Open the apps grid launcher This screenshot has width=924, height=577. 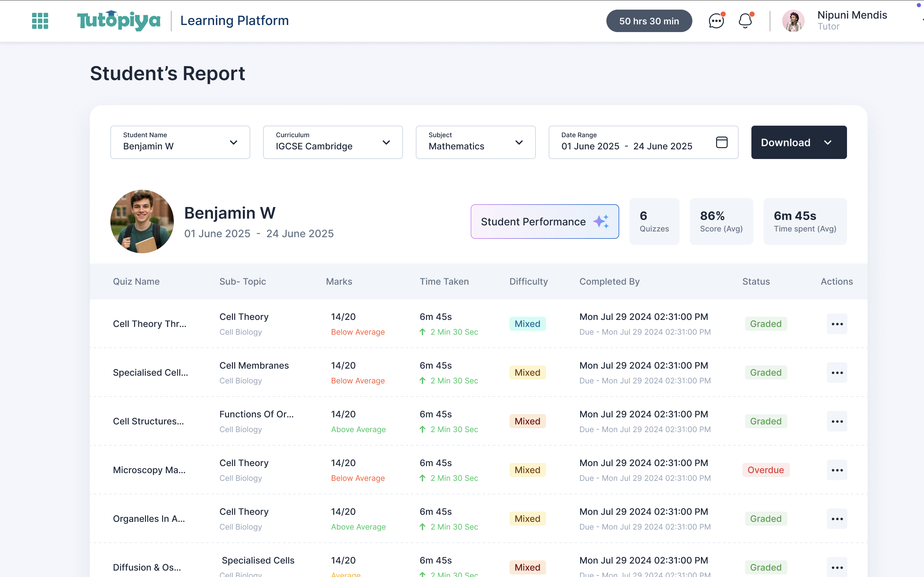[x=40, y=21]
